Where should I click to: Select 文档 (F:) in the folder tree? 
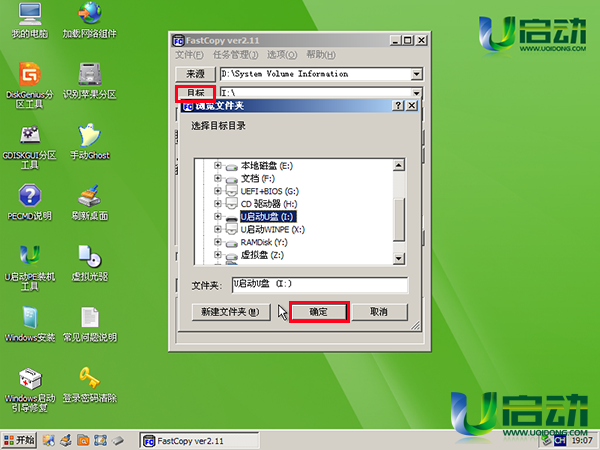[258, 178]
